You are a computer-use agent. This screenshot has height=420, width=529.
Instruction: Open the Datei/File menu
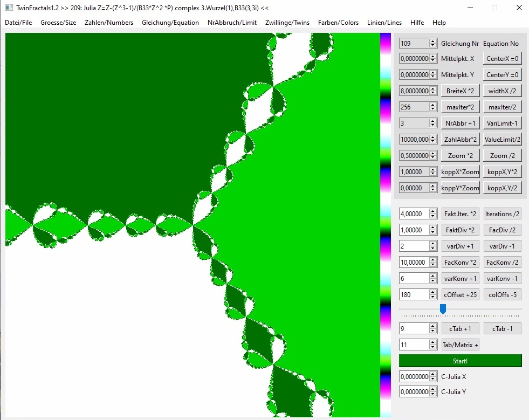pos(18,23)
